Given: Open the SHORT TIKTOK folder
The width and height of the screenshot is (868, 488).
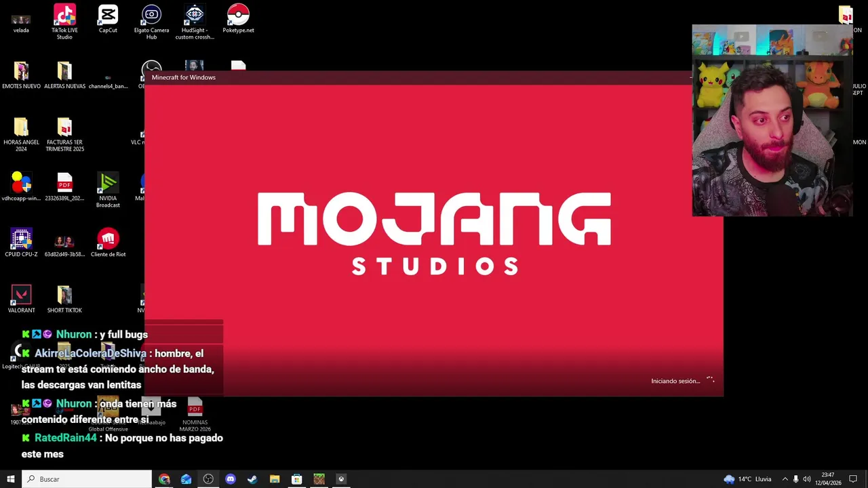Looking at the screenshot, I should point(64,299).
